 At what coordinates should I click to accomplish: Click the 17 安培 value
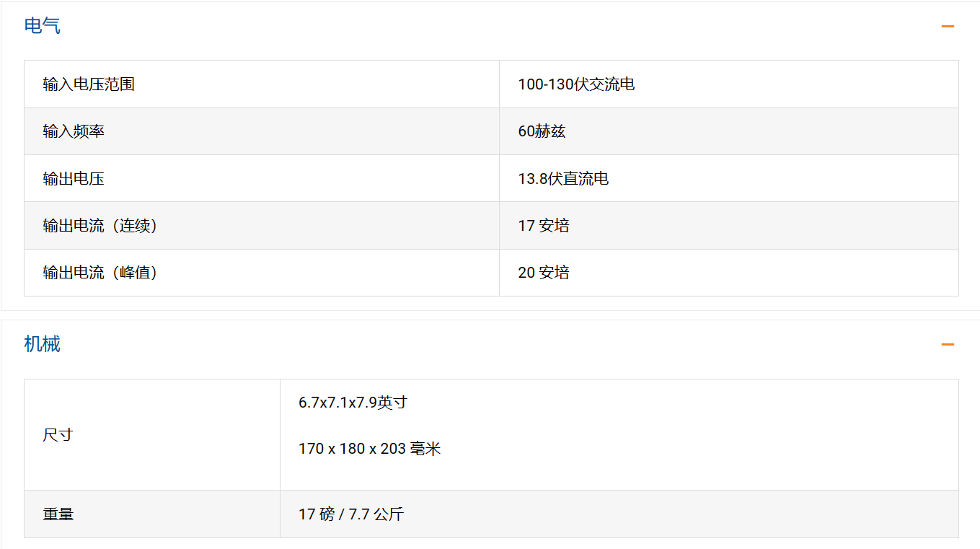544,225
